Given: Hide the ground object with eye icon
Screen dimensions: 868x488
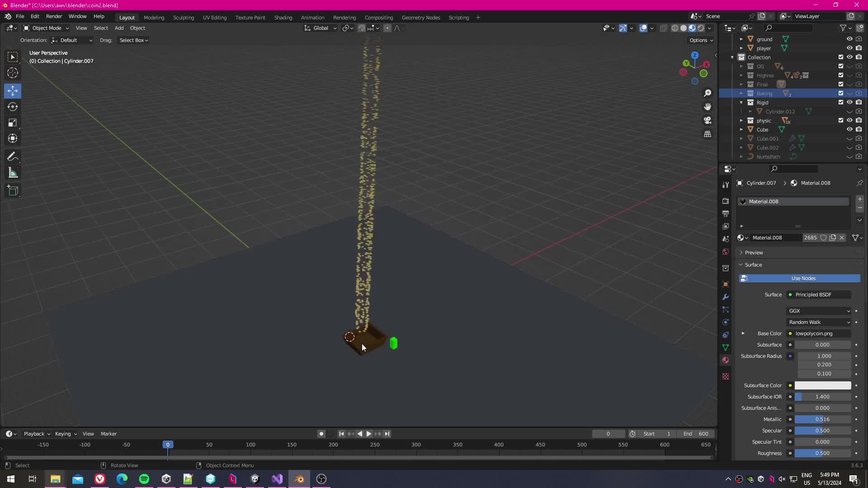Looking at the screenshot, I should [x=849, y=39].
